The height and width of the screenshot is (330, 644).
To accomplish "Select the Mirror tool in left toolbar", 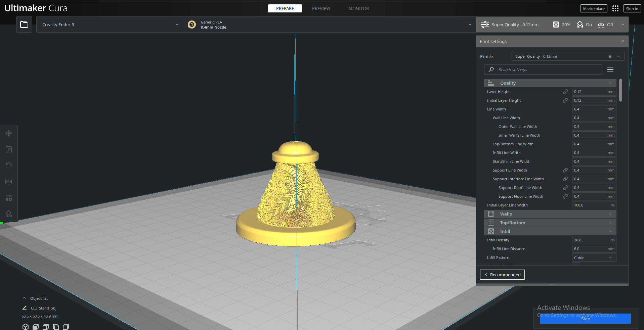I will [9, 182].
